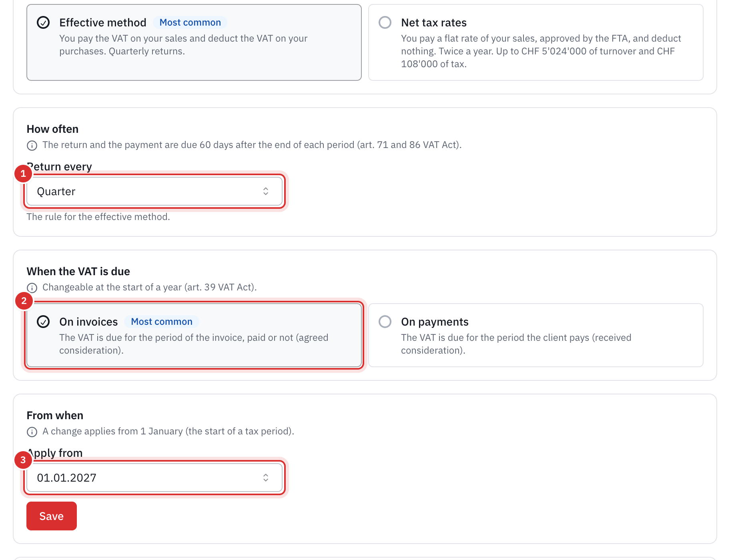Image resolution: width=730 pixels, height=560 pixels.
Task: Open the Return every Quarter dropdown
Action: click(x=154, y=191)
